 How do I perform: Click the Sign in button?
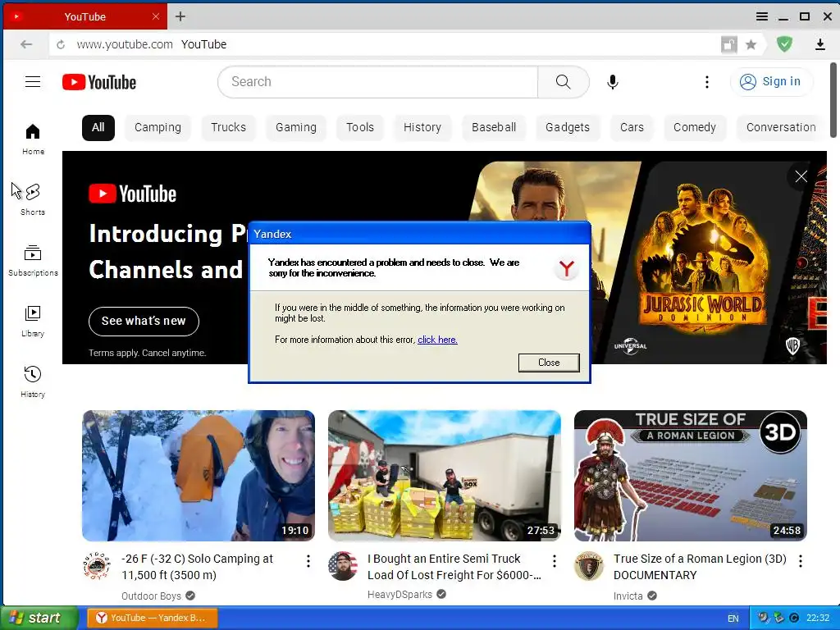[771, 81]
